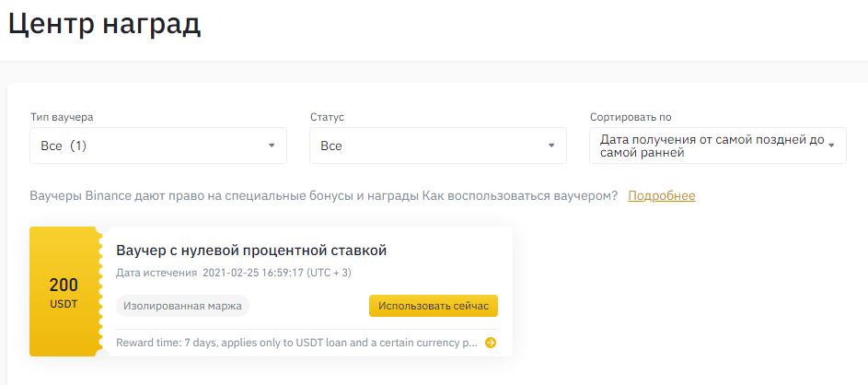Click the Reward time description text
This screenshot has width=868, height=385.
point(296,343)
